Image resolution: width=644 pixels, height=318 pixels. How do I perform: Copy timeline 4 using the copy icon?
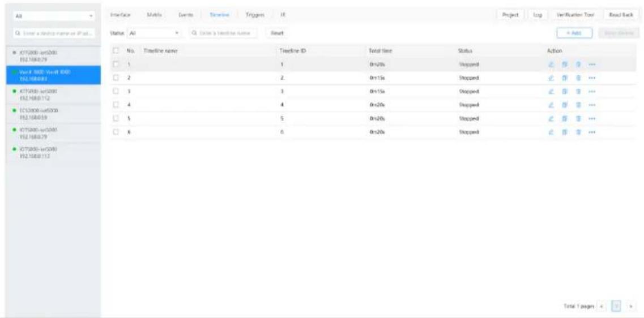click(565, 105)
